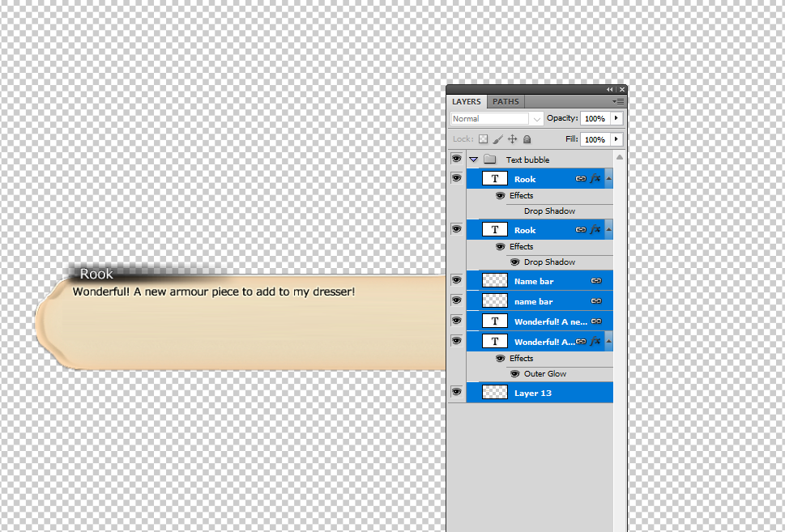Click the 'Opacity:' label

[x=562, y=118]
